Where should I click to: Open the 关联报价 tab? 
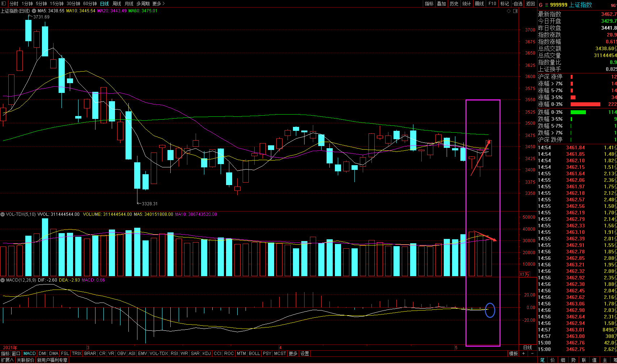click(25, 360)
